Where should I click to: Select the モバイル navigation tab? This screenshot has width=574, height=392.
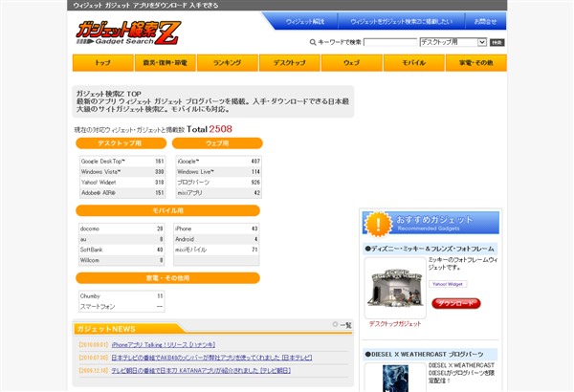414,63
